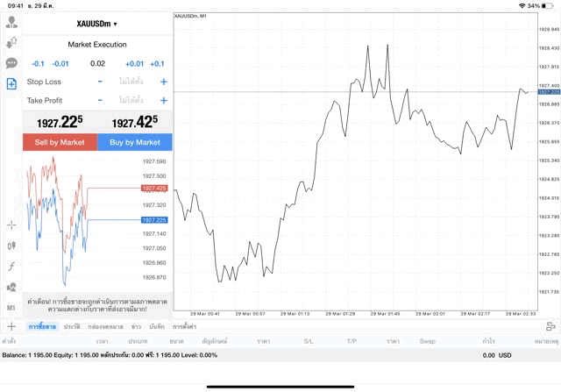The width and height of the screenshot is (561, 392).
Task: Open the quotes arrows icon in sidebar
Action: click(11, 43)
